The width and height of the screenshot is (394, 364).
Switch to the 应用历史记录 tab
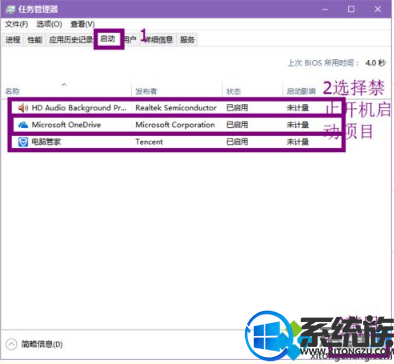pyautogui.click(x=71, y=40)
